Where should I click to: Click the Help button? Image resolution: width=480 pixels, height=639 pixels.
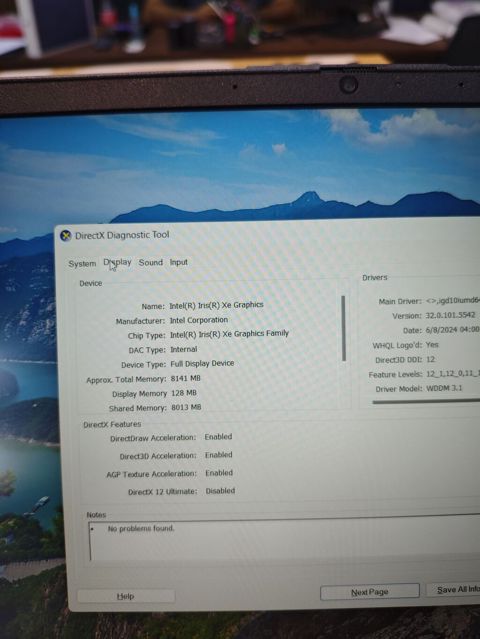coord(126,596)
